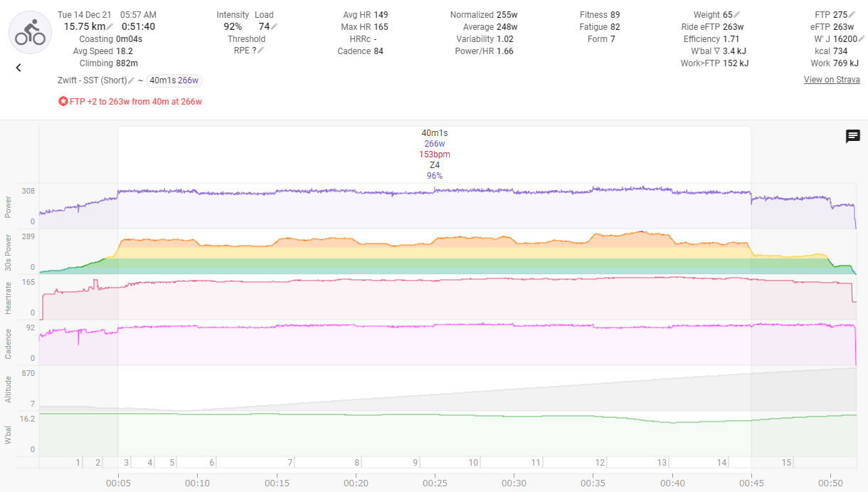Click the Power chart axis label
The image size is (868, 492).
(9, 207)
